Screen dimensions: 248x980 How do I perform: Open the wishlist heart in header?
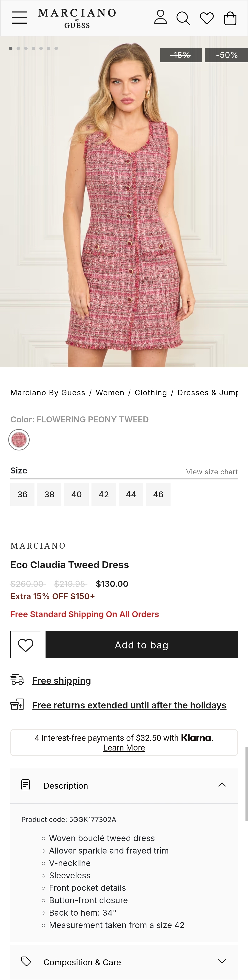[207, 18]
